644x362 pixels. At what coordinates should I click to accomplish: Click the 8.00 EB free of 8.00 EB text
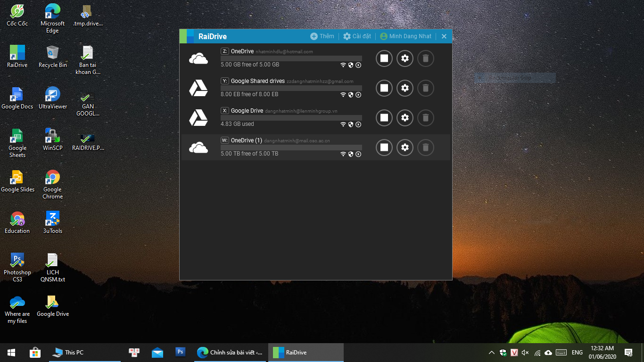tap(249, 94)
